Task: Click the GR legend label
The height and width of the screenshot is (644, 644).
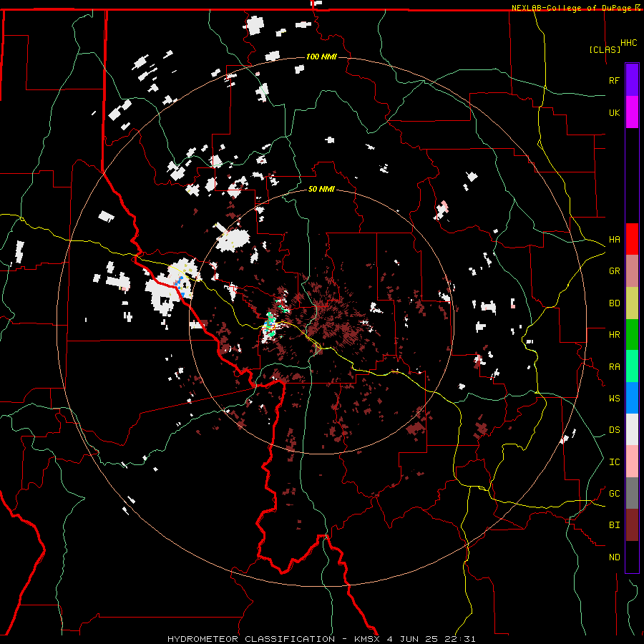Action: point(614,271)
